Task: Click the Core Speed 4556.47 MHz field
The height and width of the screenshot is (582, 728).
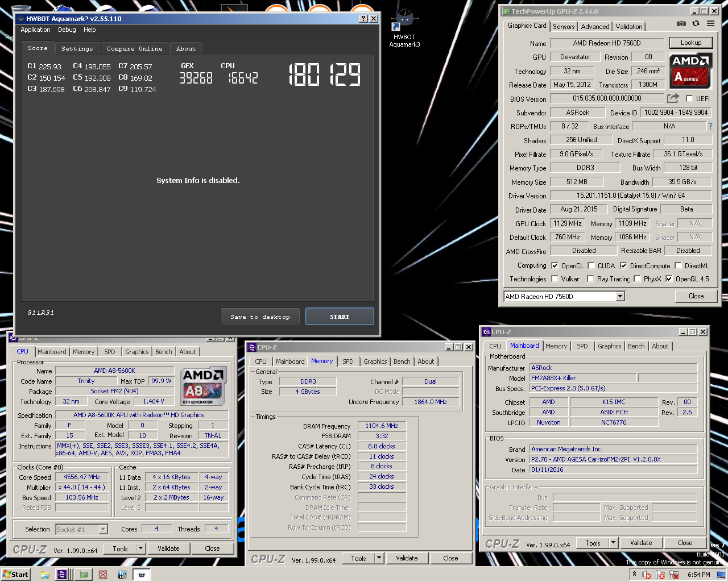Action: pyautogui.click(x=82, y=477)
